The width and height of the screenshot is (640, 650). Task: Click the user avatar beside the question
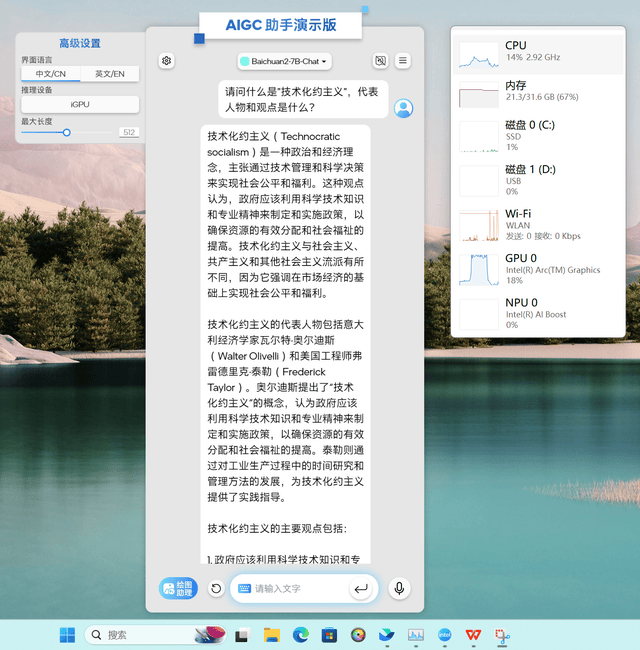[403, 108]
